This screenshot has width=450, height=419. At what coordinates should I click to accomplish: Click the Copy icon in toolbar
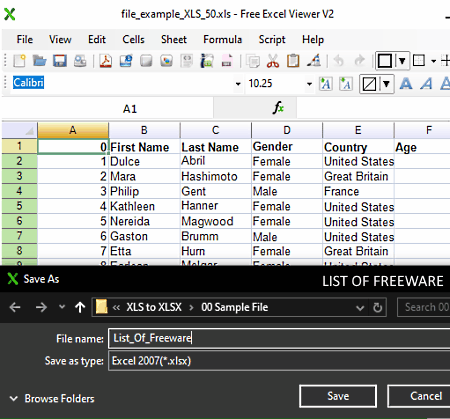(253, 61)
